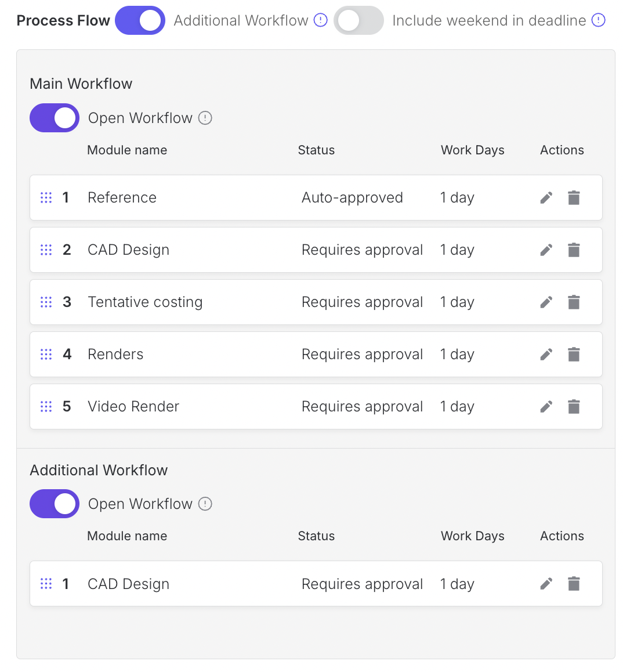Delete the Renders module
The width and height of the screenshot is (623, 672).
(x=574, y=355)
